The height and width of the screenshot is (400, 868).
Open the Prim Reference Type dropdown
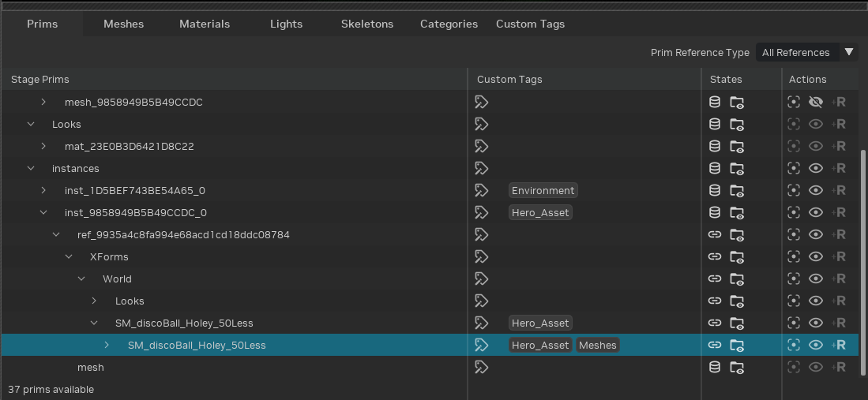pyautogui.click(x=806, y=53)
